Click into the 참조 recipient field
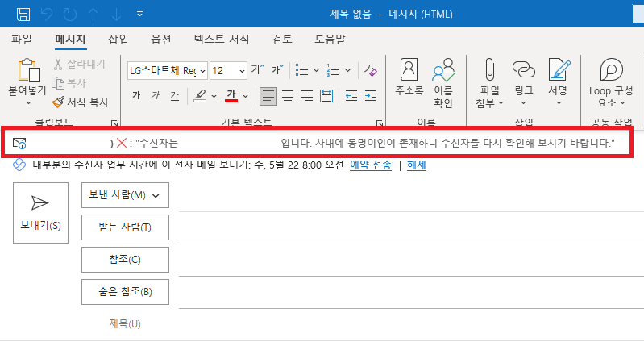This screenshot has width=644, height=342. tap(411, 261)
